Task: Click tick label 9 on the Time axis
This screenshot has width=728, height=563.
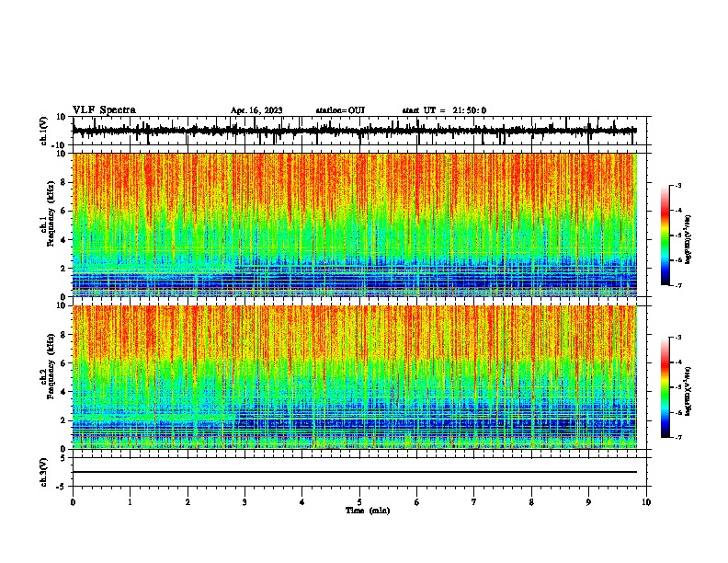Action: (588, 501)
